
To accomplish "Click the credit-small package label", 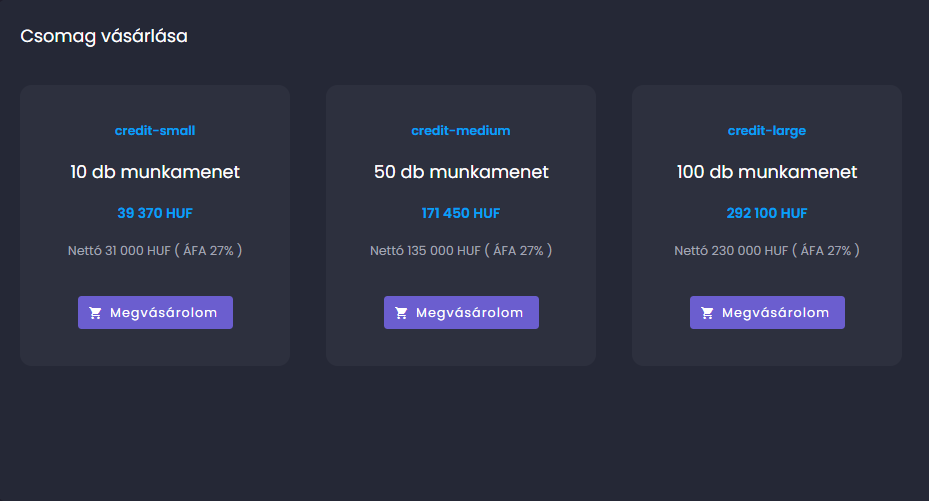I will pyautogui.click(x=155, y=130).
